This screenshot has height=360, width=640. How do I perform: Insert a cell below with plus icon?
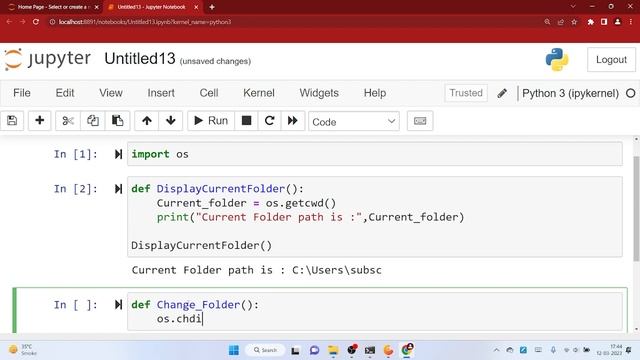click(x=40, y=121)
